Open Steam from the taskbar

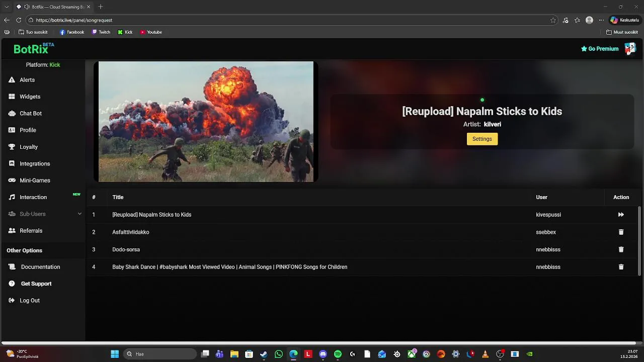pos(264,354)
